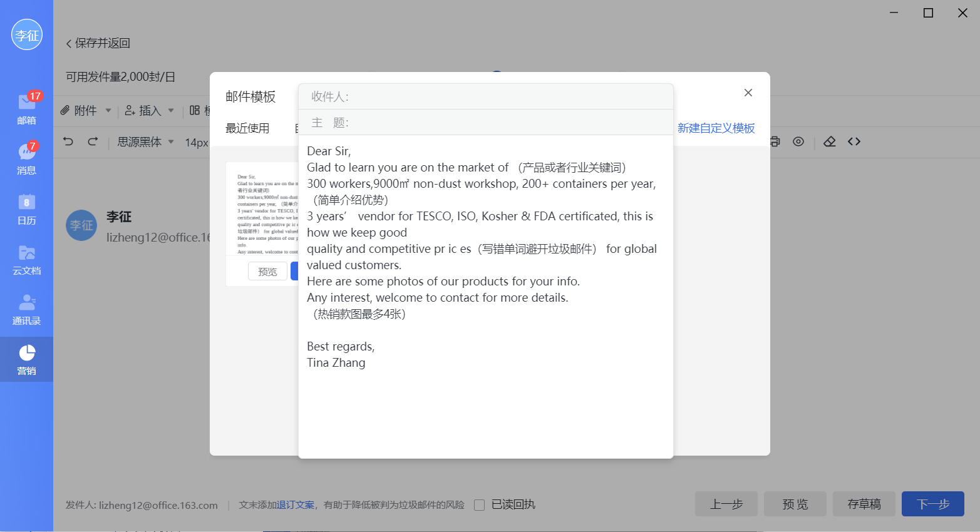Select the eraser clear-format icon
The image size is (980, 532).
(829, 141)
